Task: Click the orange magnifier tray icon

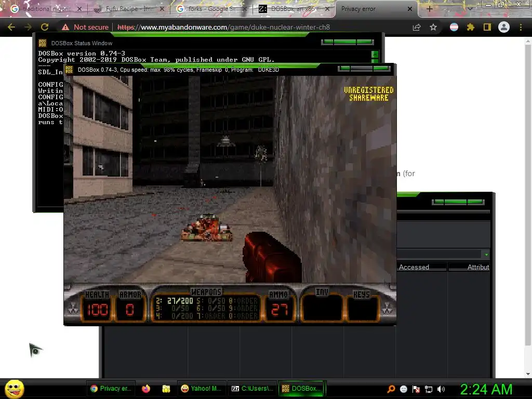Action: tap(391, 389)
